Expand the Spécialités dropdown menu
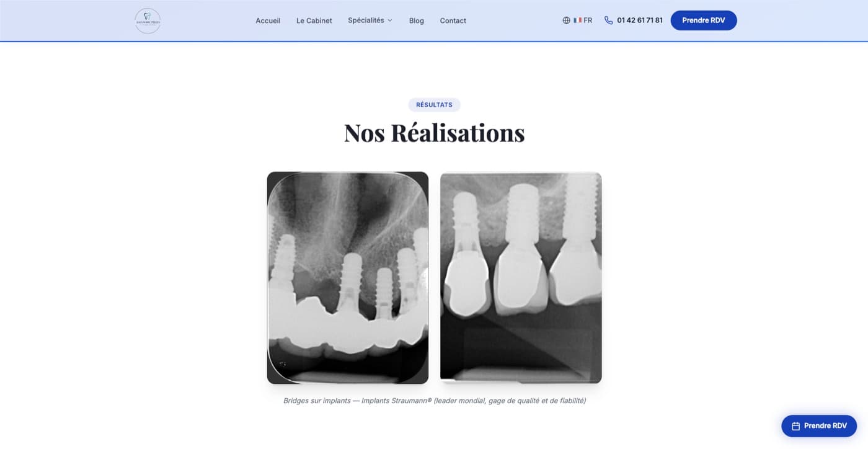The image size is (868, 449). (370, 20)
